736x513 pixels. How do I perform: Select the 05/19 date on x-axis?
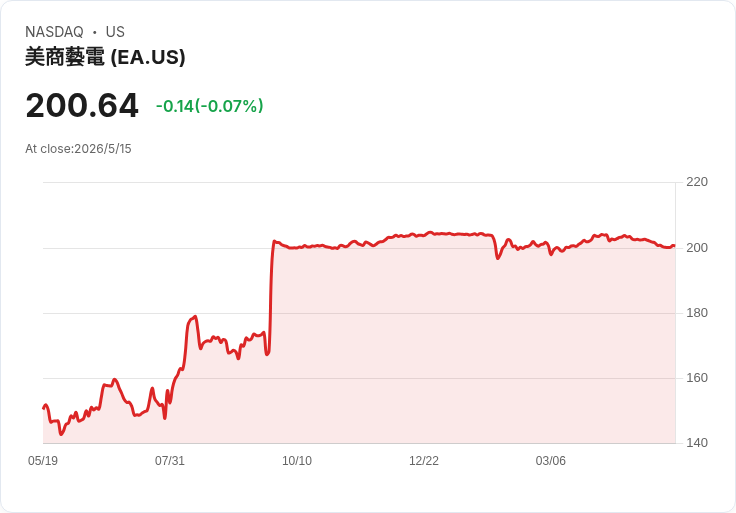pyautogui.click(x=43, y=460)
